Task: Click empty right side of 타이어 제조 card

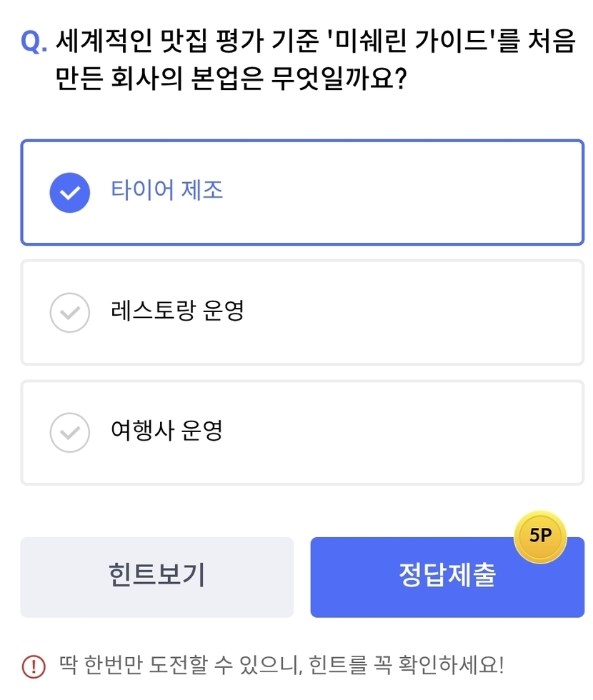Action: pos(429,193)
